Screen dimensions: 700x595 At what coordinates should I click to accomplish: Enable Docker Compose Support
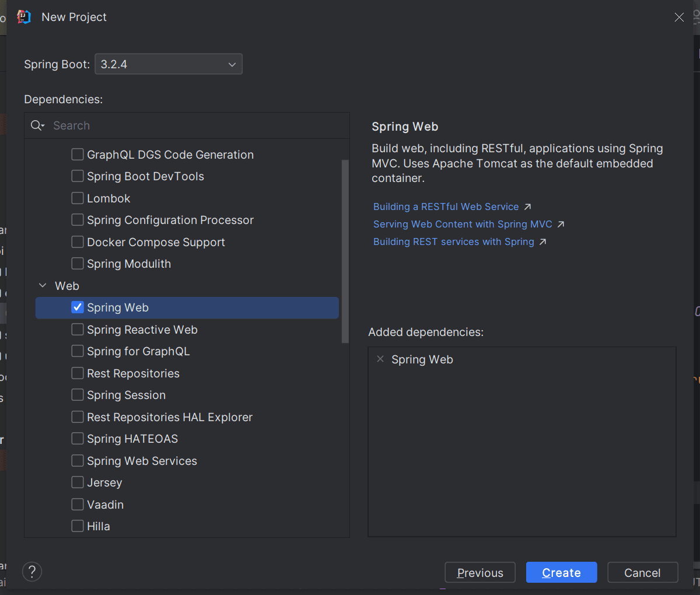point(78,242)
